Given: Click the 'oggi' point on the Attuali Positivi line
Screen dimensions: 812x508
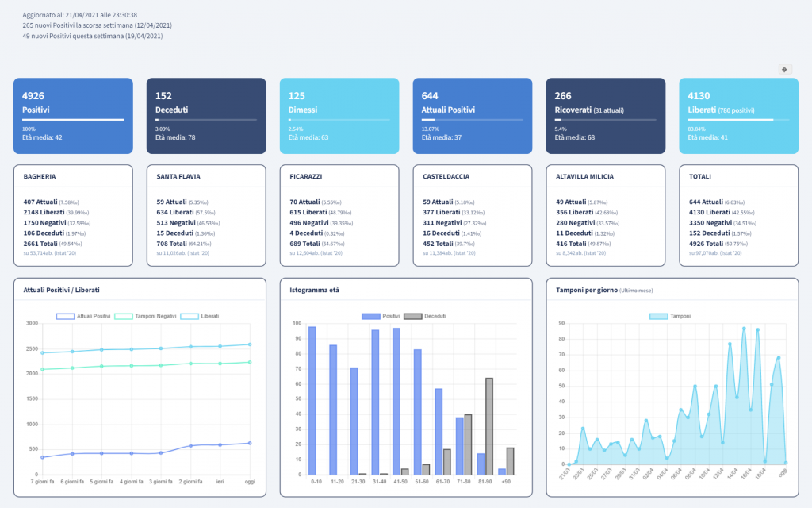Looking at the screenshot, I should 250,443.
